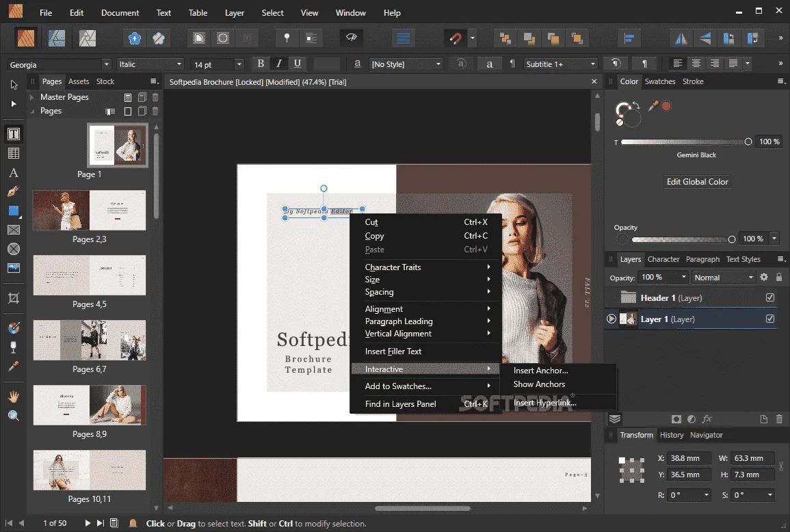Select the Zoom tool
This screenshot has width=790, height=532.
click(x=14, y=416)
